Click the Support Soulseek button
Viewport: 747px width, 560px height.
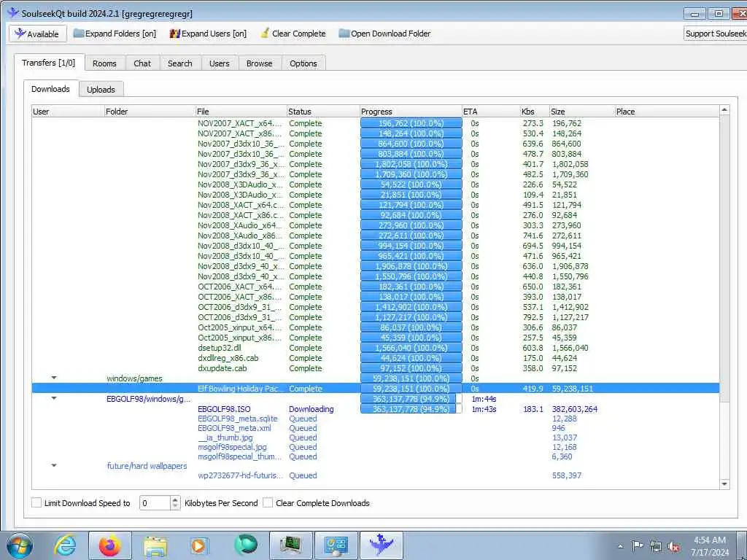tap(715, 34)
